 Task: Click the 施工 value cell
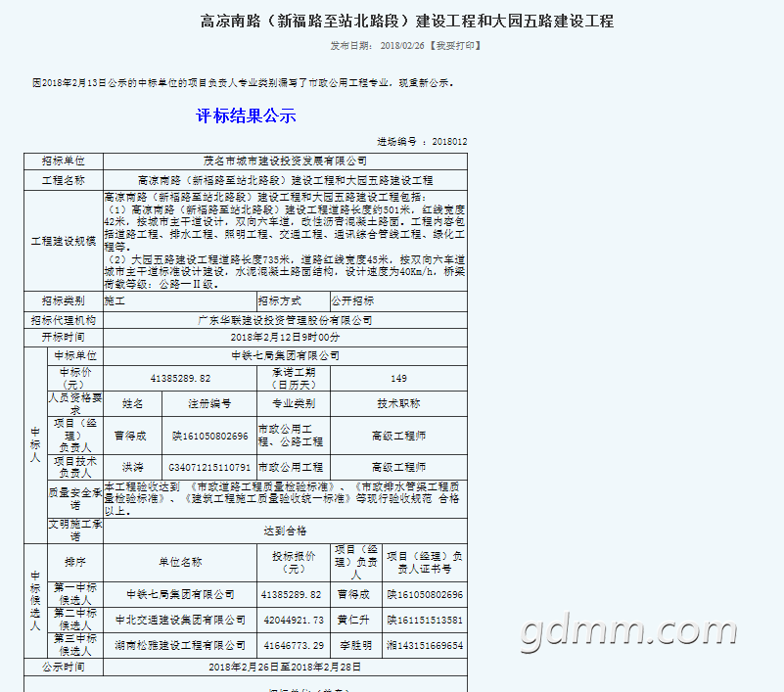pos(180,301)
